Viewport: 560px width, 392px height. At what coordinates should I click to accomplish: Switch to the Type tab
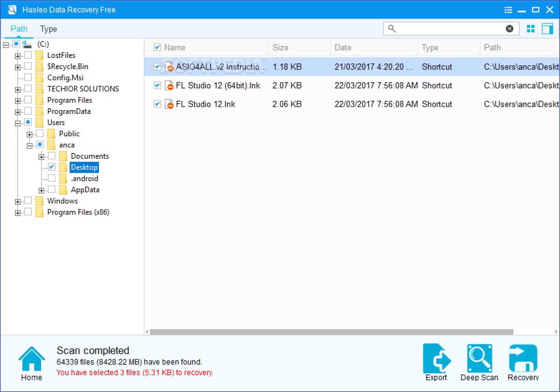tap(48, 28)
